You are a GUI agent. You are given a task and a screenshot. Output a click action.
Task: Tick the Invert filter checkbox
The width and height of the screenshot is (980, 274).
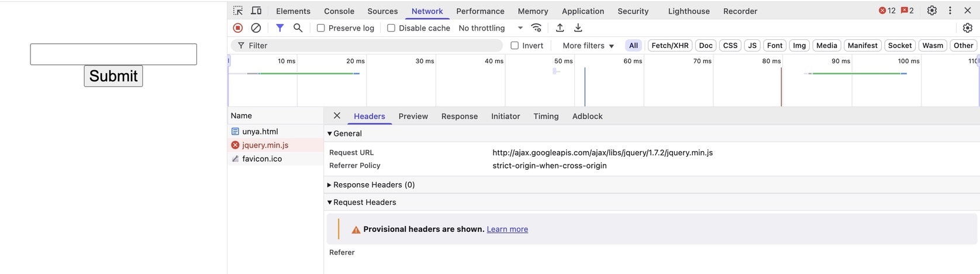515,46
